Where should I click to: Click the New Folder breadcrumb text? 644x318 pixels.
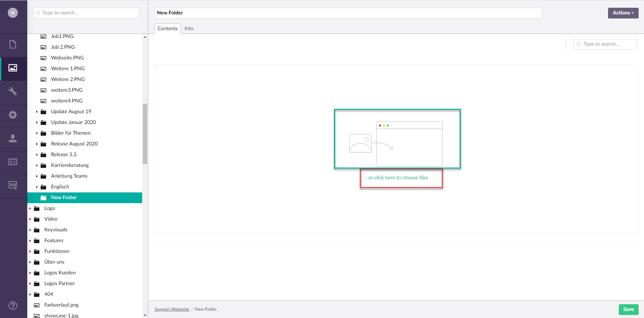pyautogui.click(x=206, y=309)
